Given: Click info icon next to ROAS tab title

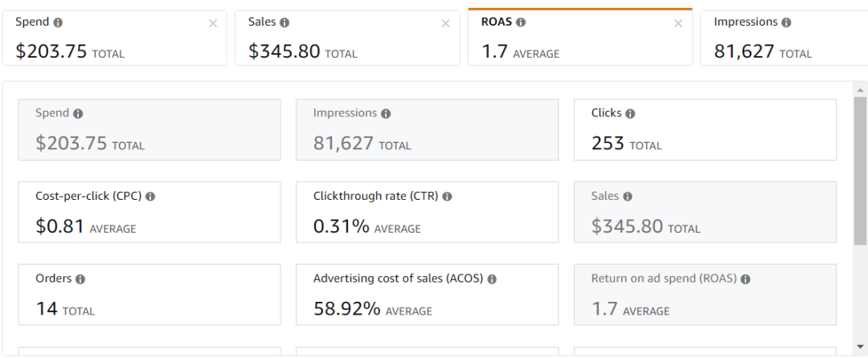Looking at the screenshot, I should (521, 22).
